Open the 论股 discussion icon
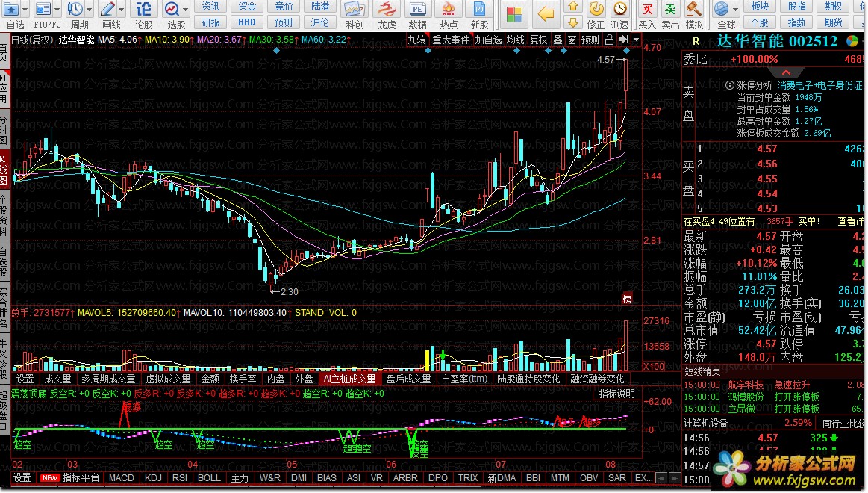This screenshot has height=493, width=868. [x=143, y=10]
